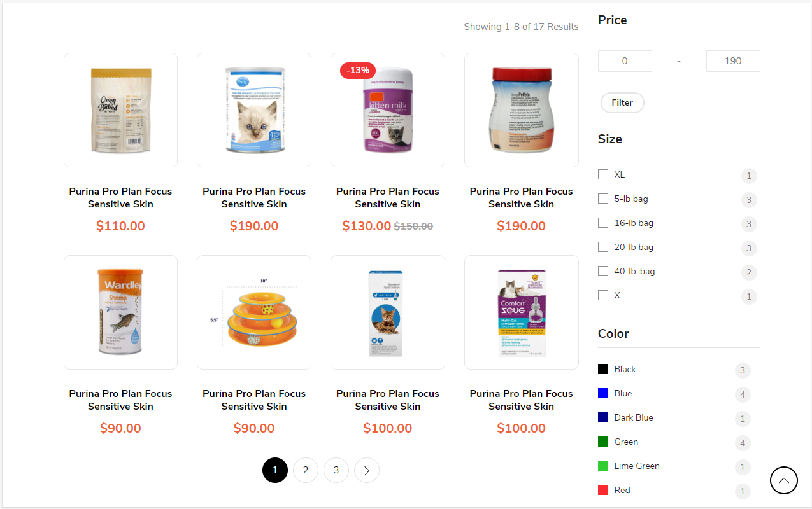
Task: Click the minimum price input field
Action: click(625, 61)
